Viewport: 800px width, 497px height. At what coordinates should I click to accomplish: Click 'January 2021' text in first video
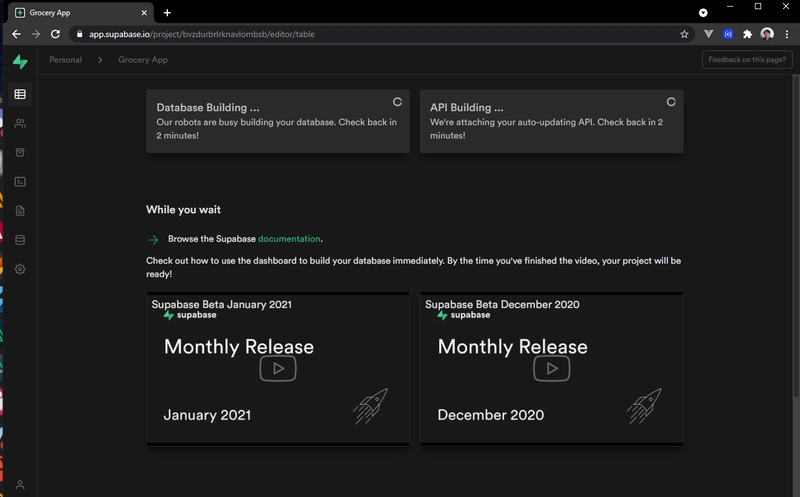coord(207,415)
